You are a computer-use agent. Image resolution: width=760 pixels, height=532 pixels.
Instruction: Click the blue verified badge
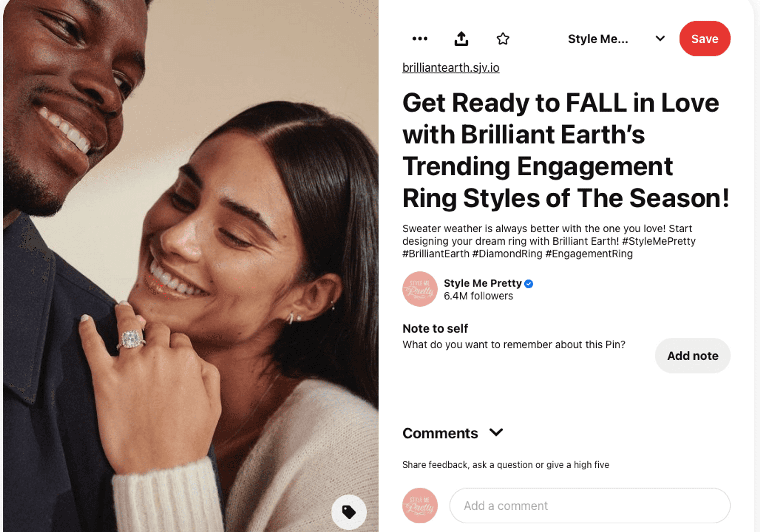pos(529,284)
